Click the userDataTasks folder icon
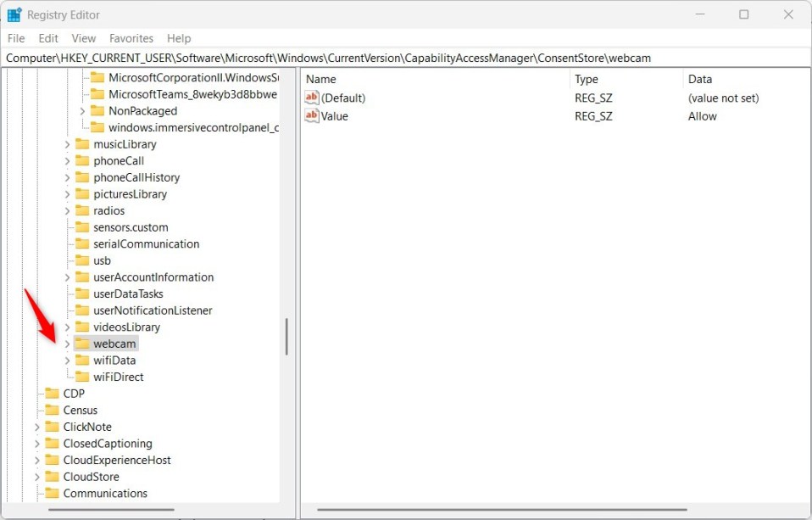Image resolution: width=812 pixels, height=520 pixels. [82, 294]
